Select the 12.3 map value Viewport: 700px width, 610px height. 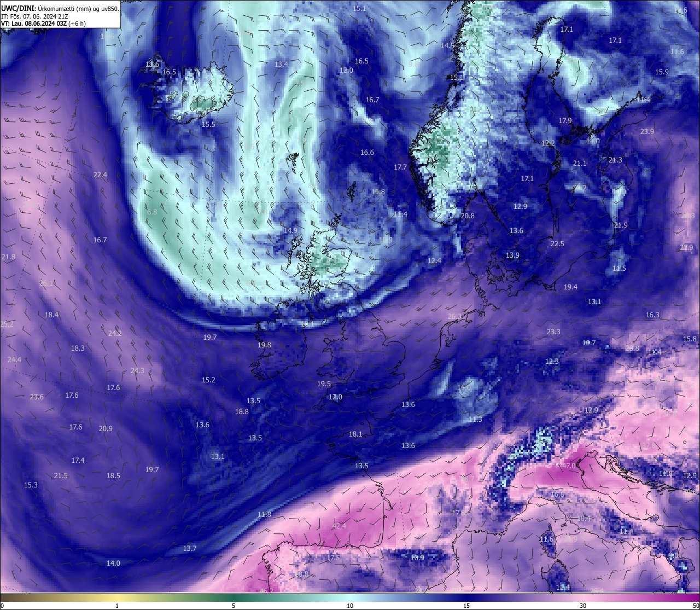tap(552, 362)
